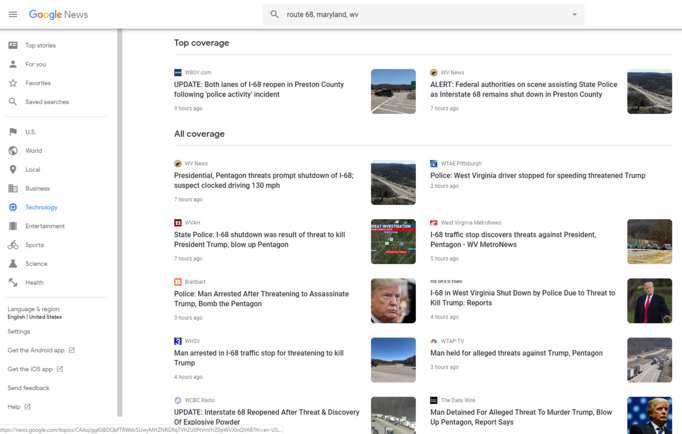Viewport: 682px width, 434px height.
Task: Click the sidebar vertical scrollbar
Action: tap(120, 223)
